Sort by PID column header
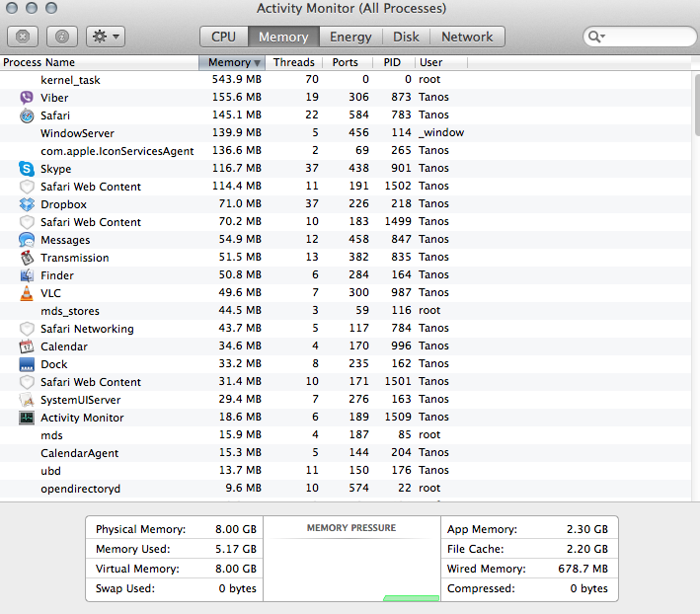 [x=392, y=62]
